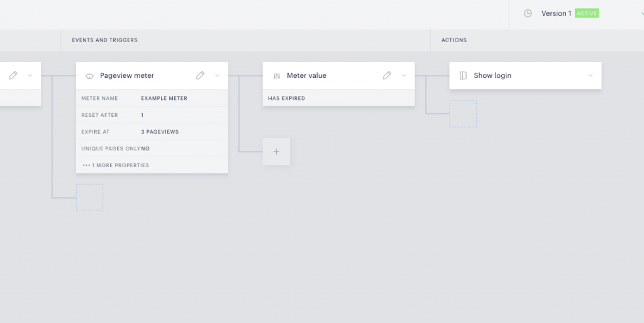Click the Show login door icon

coord(464,75)
